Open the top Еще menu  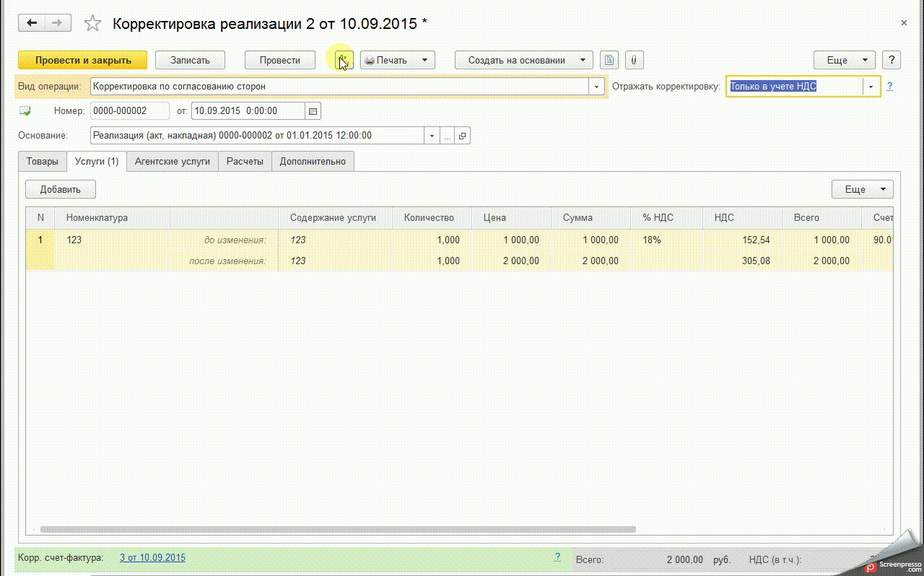tap(845, 60)
